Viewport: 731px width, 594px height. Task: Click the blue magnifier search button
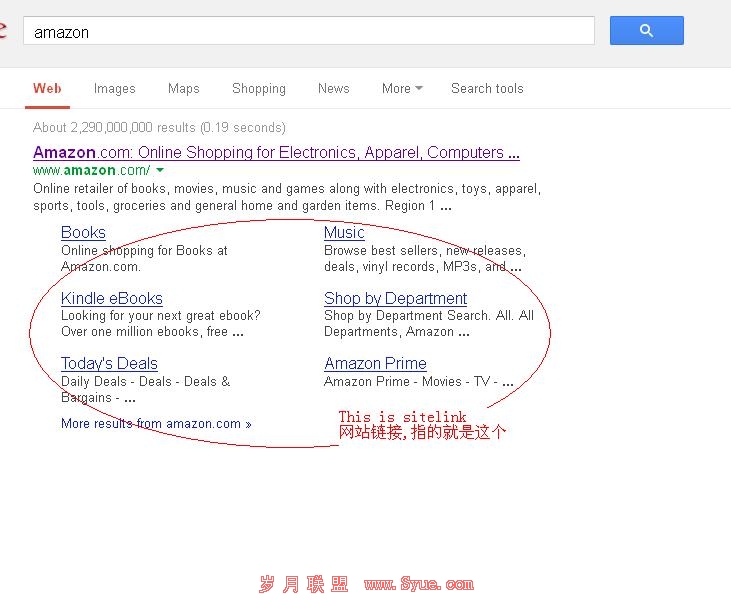647,31
